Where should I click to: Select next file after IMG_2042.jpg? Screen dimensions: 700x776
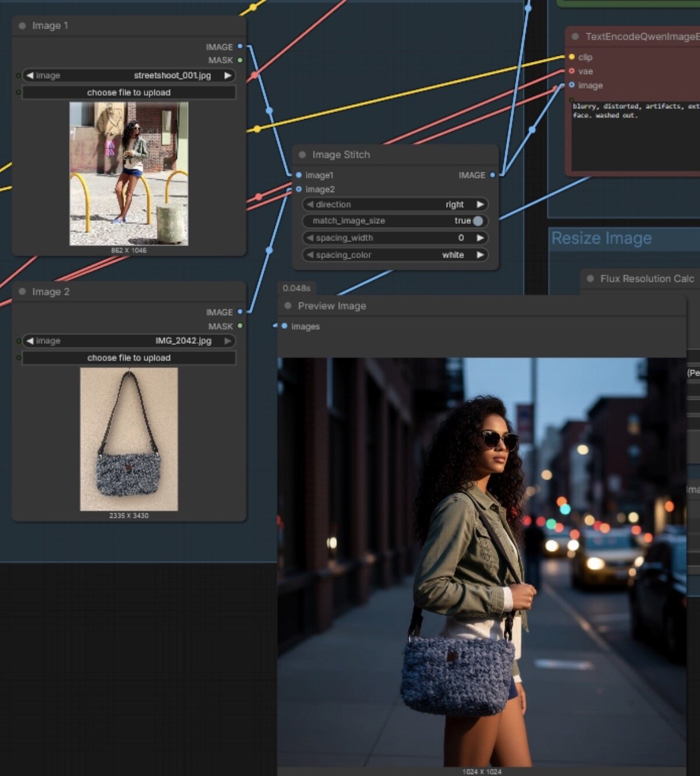click(228, 341)
